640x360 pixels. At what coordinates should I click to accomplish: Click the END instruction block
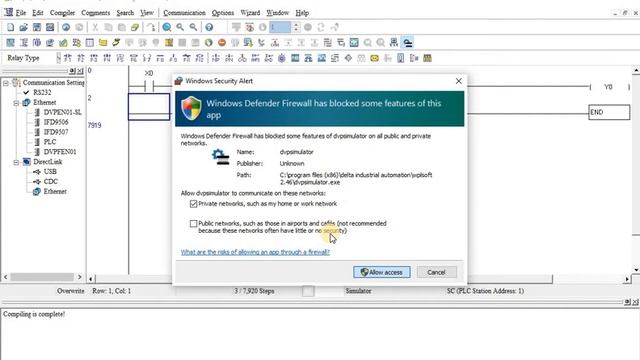click(x=609, y=112)
